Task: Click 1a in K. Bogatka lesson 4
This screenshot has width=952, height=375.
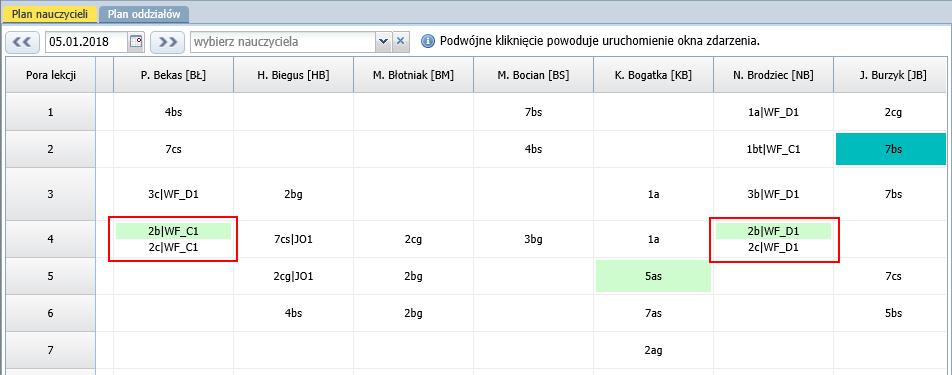Action: [x=653, y=239]
